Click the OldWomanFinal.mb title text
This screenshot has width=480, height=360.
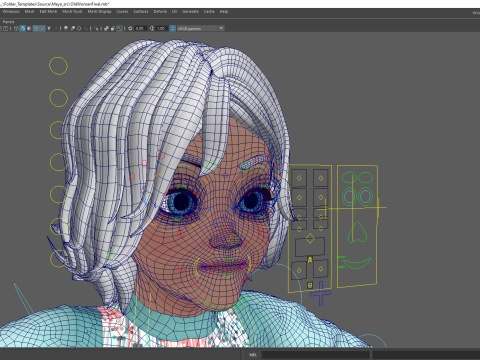click(90, 4)
